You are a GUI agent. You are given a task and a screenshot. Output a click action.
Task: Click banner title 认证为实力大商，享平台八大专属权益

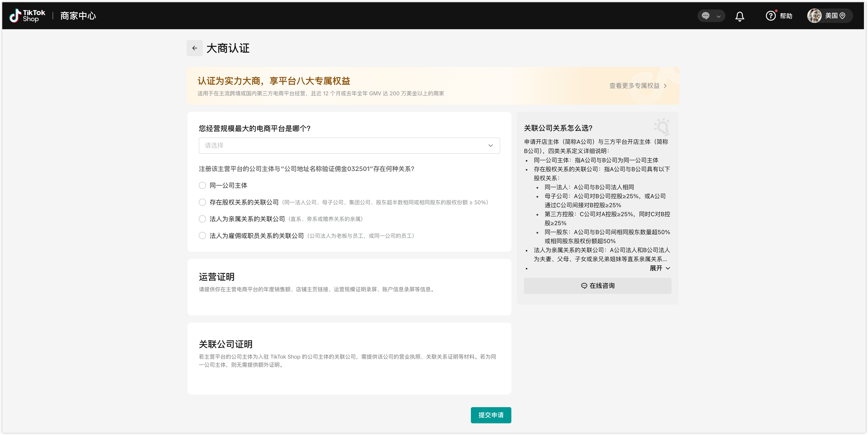tap(274, 81)
